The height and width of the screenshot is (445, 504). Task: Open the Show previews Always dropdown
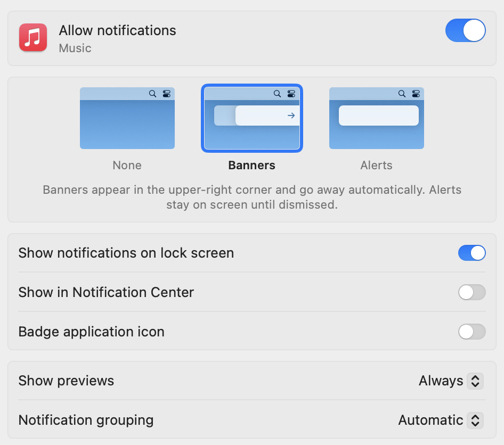451,381
